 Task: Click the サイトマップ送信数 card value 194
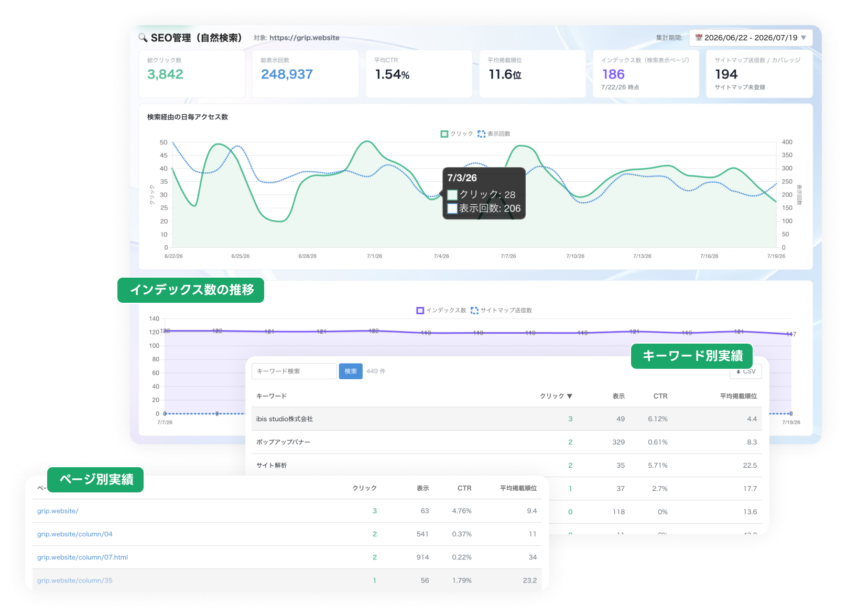(726, 74)
